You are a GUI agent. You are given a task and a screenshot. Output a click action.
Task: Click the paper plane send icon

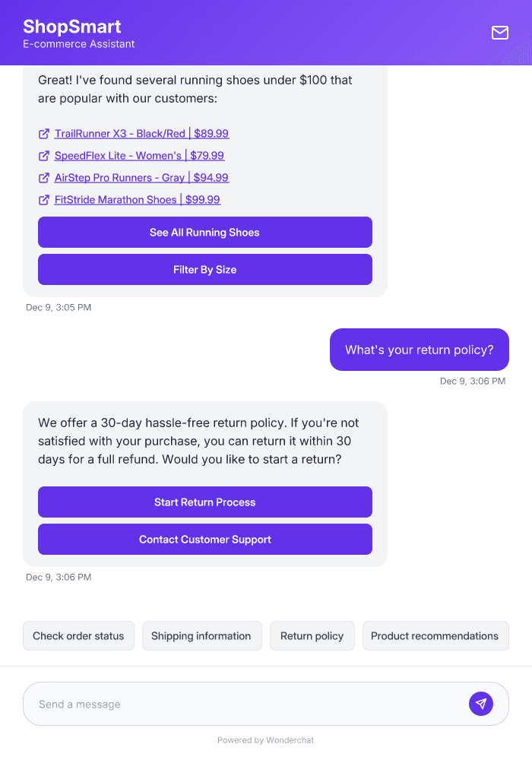481,704
